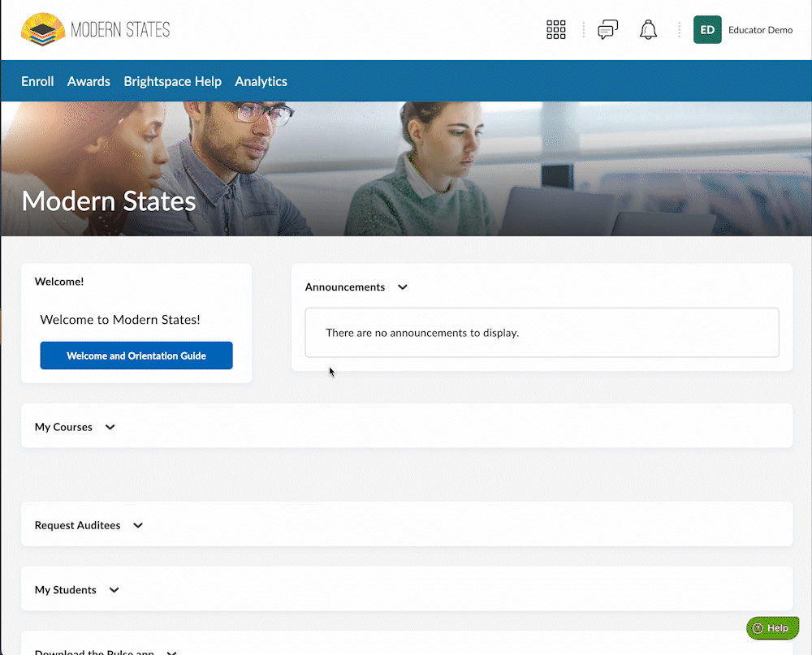The height and width of the screenshot is (655, 812).
Task: Go to Awards in the navbar
Action: point(89,81)
